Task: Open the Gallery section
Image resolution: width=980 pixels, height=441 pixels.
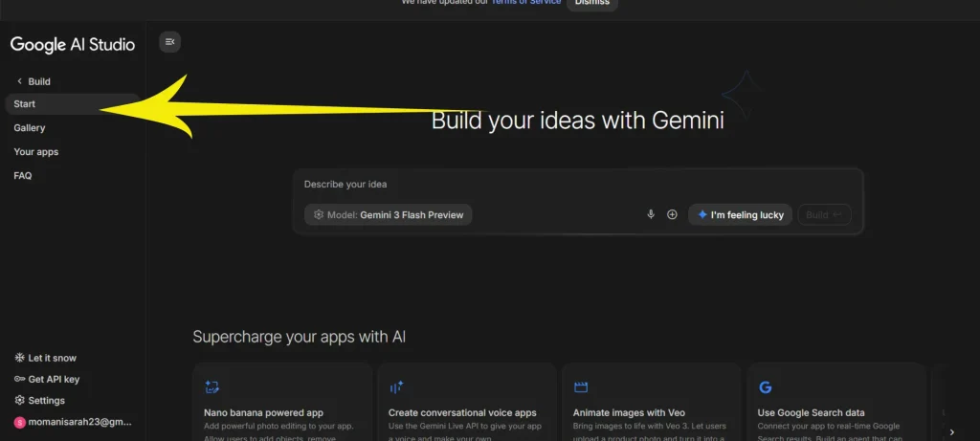Action: click(30, 128)
